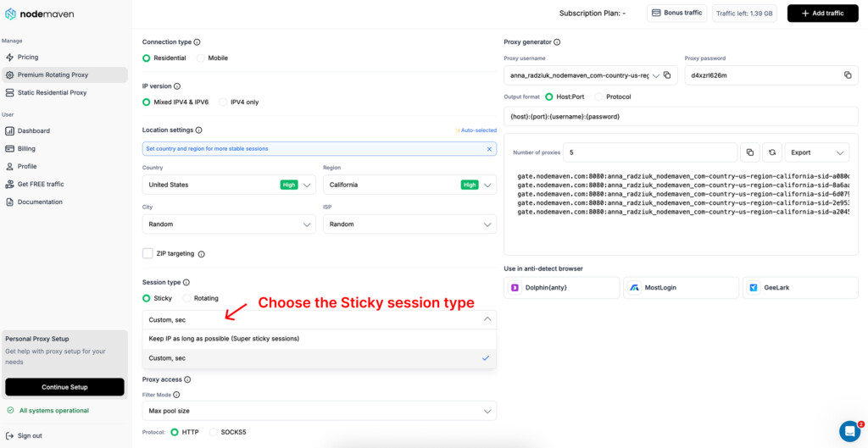Image resolution: width=868 pixels, height=448 pixels.
Task: Enable ZIP targeting checkbox
Action: 147,253
